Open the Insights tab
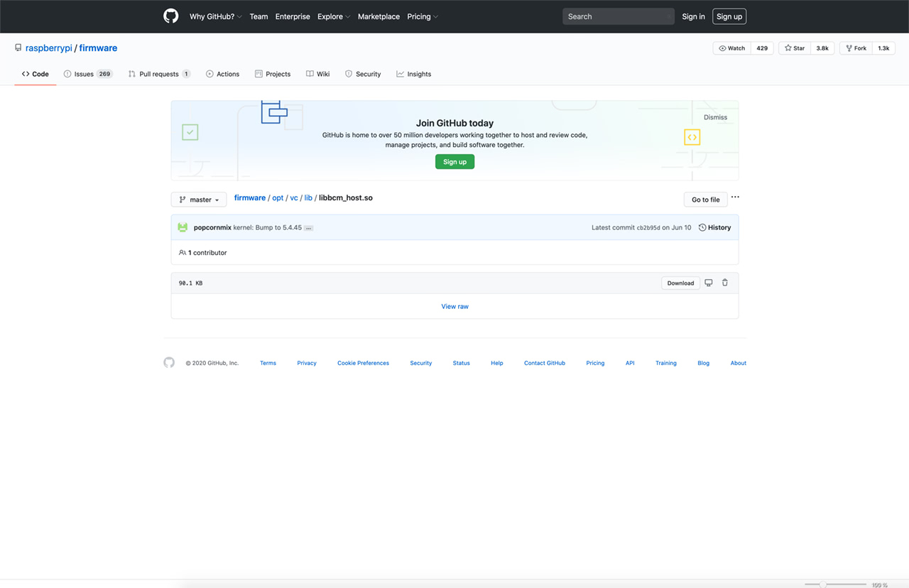Image resolution: width=909 pixels, height=588 pixels. point(414,74)
